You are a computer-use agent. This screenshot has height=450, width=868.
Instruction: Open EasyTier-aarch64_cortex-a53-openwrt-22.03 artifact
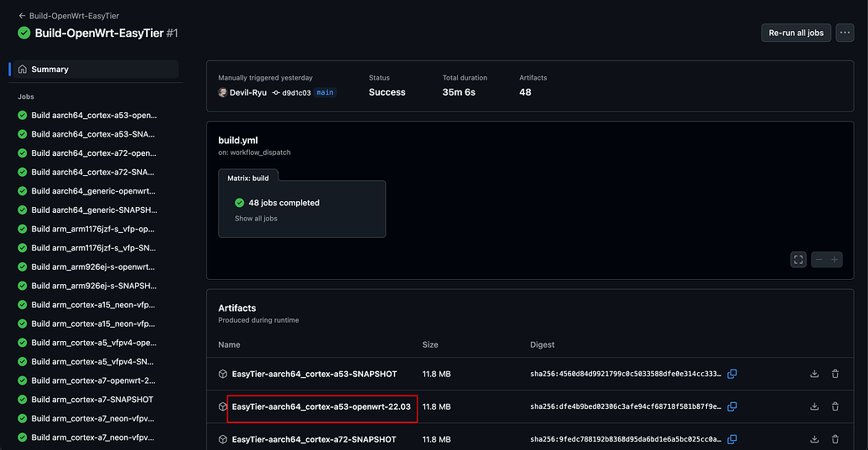click(321, 407)
